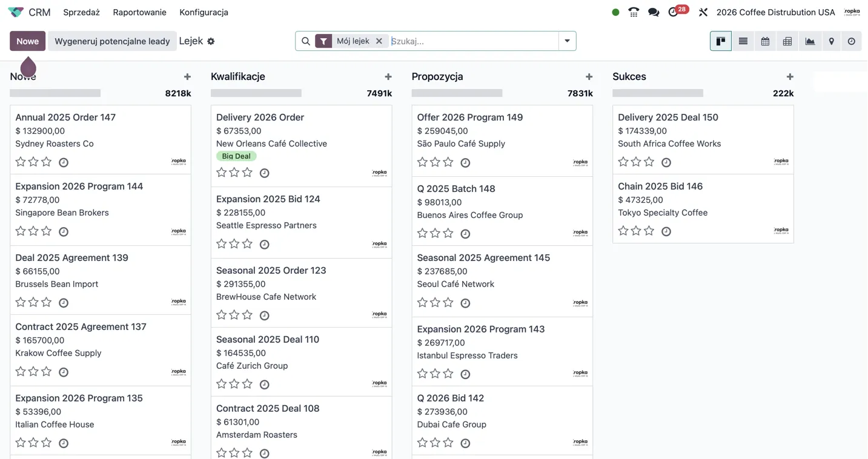Screen dimensions: 868x459
Task: Set third star on Seasonal 2025 Deal 110
Action: [248, 384]
